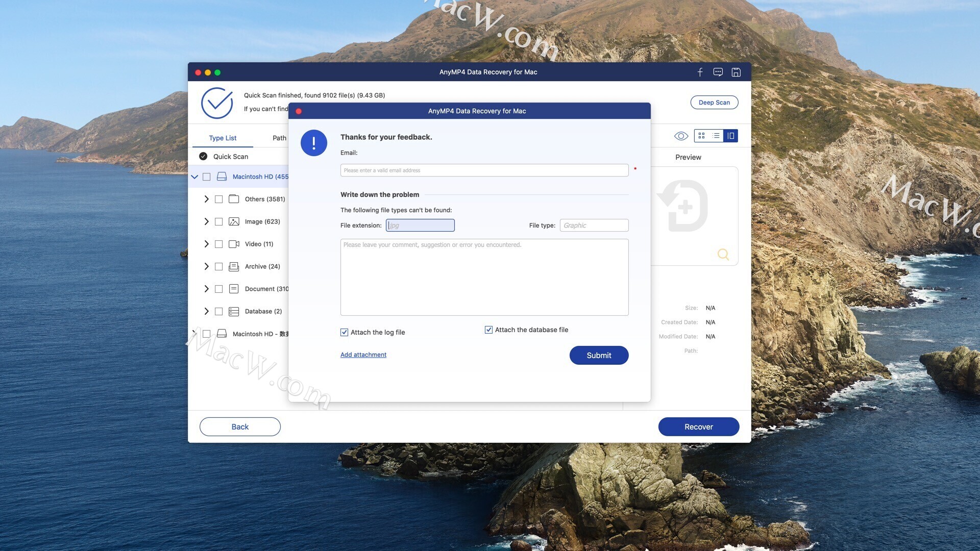
Task: Close the feedback dialog with red dot
Action: pos(299,111)
